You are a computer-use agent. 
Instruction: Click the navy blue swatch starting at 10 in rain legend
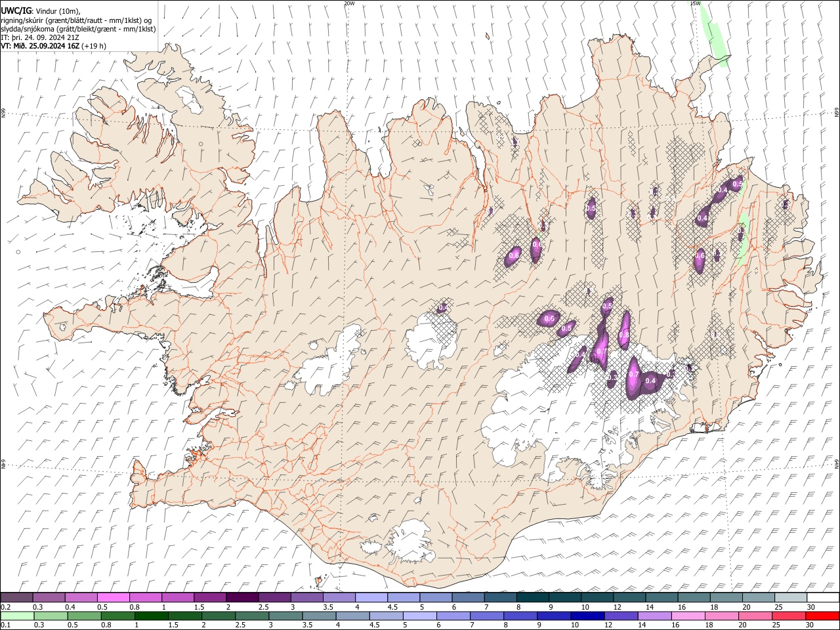coord(588,616)
